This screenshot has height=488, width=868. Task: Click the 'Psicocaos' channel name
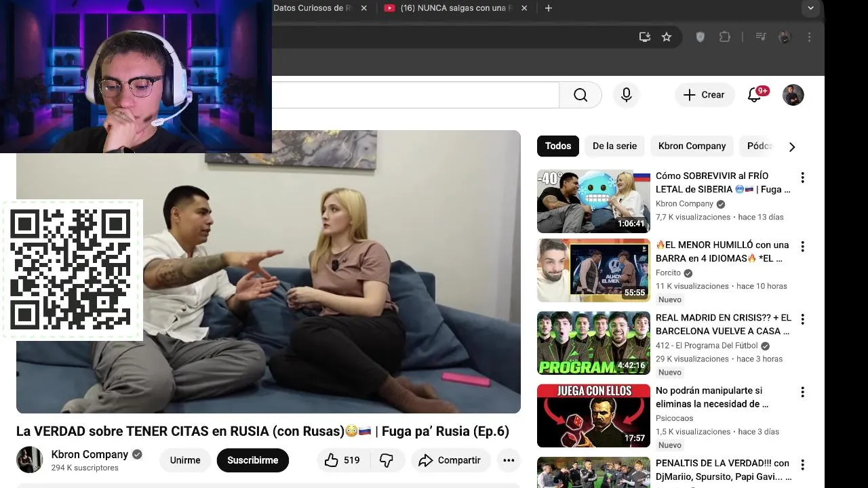click(x=674, y=418)
